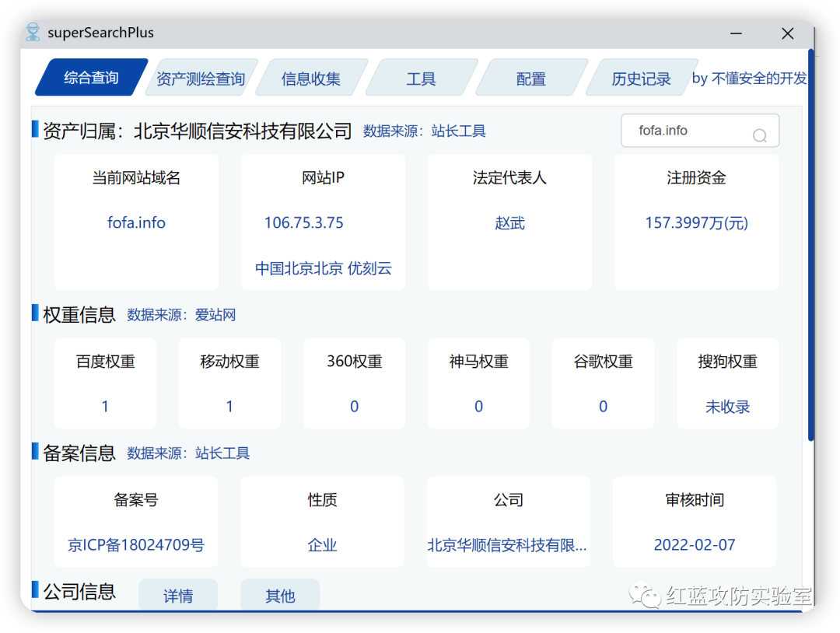Click the IP address 106.75.3.75
Screen dimensions: 840x633
point(304,222)
